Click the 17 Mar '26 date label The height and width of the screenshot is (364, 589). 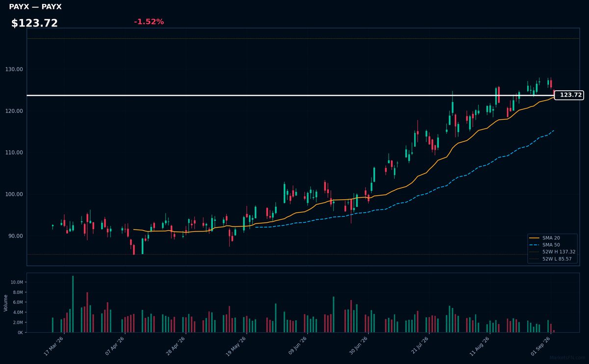click(x=54, y=346)
